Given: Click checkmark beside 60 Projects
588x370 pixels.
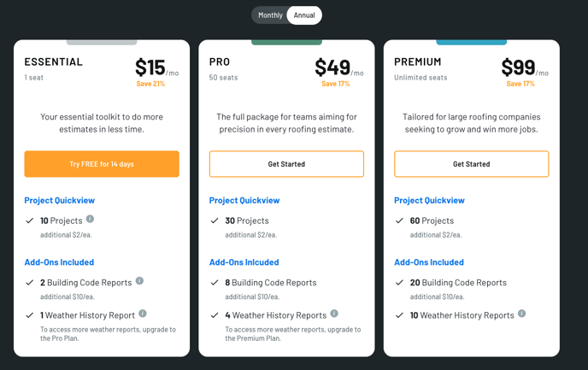Looking at the screenshot, I should 399,220.
